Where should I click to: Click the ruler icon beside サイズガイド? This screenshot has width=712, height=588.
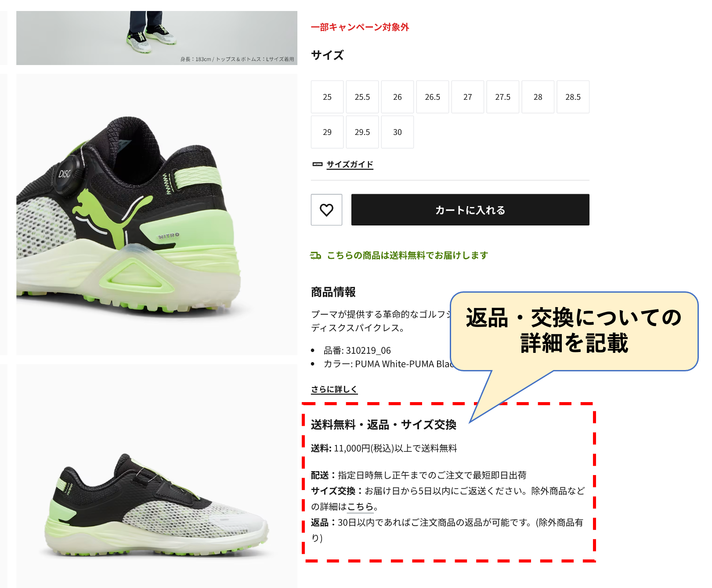[x=317, y=164]
